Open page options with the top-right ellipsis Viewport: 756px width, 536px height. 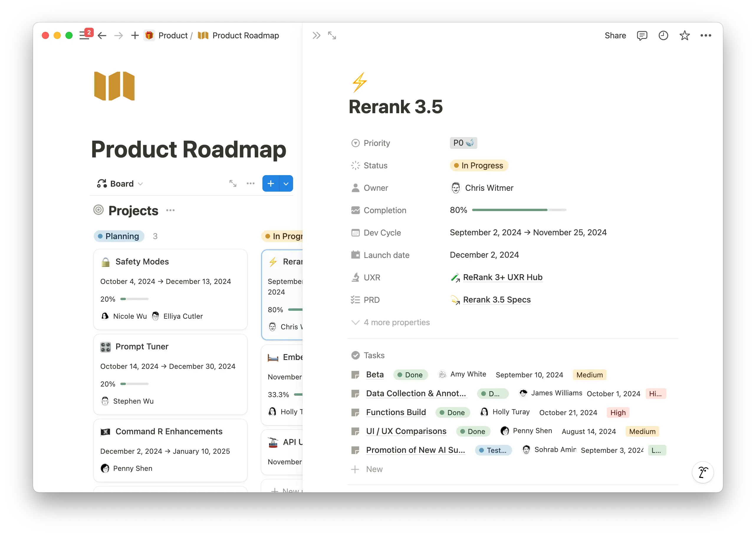tap(706, 35)
